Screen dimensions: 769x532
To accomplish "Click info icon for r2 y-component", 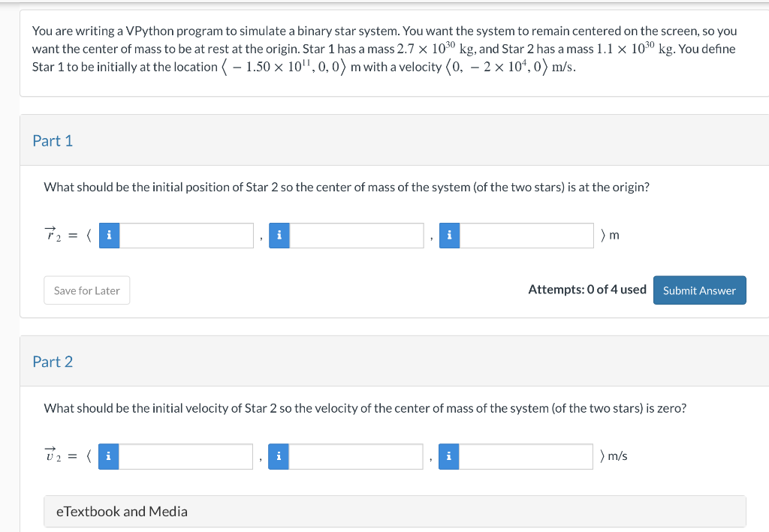I will [x=279, y=236].
